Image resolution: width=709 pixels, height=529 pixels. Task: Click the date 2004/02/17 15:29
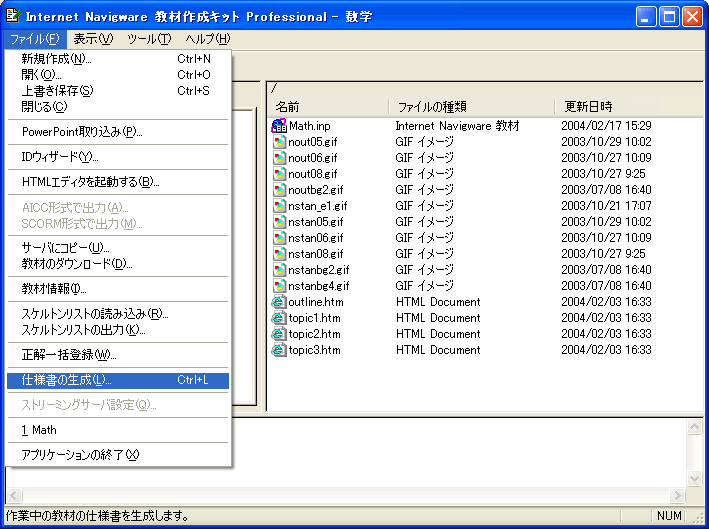coord(606,126)
